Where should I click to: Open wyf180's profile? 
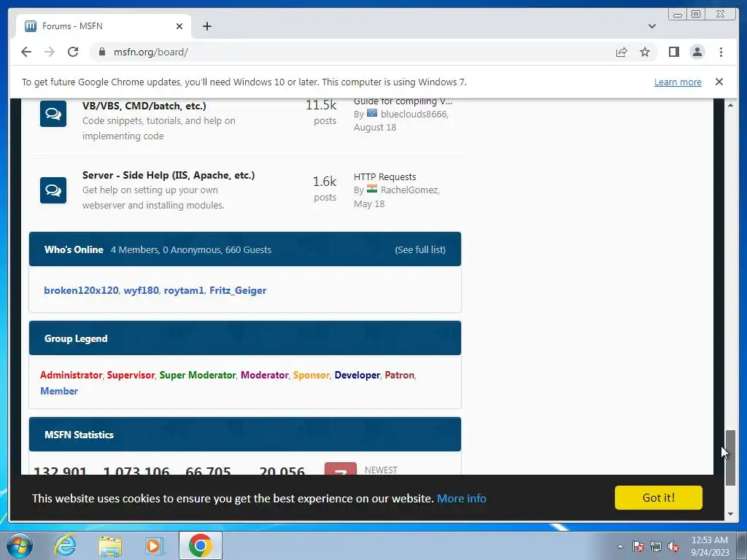pyautogui.click(x=141, y=290)
